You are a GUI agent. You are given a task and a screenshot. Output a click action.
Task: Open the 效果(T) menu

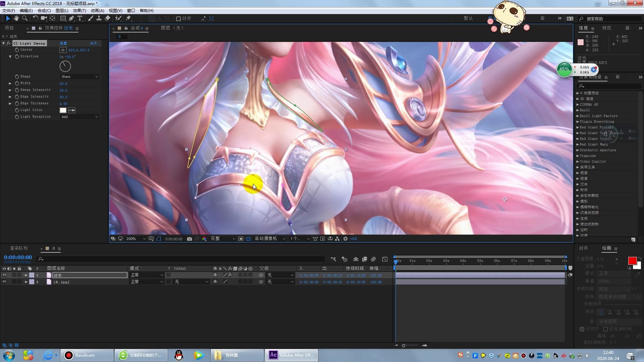point(79,11)
